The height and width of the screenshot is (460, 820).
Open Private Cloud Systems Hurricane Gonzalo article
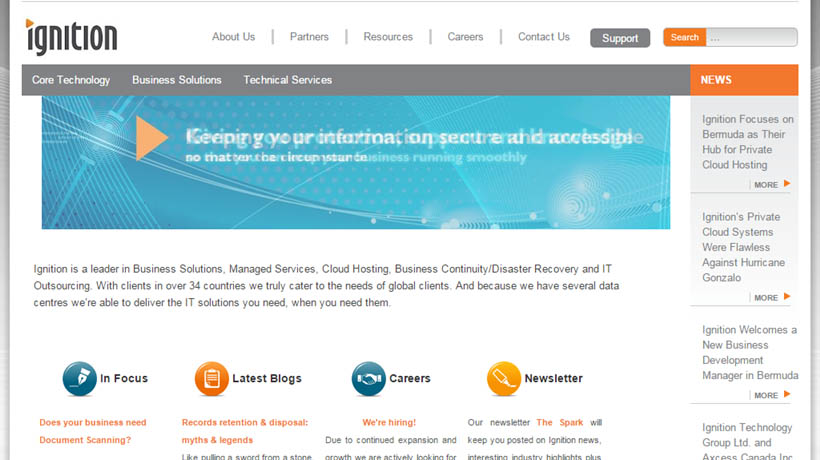pyautogui.click(x=743, y=247)
